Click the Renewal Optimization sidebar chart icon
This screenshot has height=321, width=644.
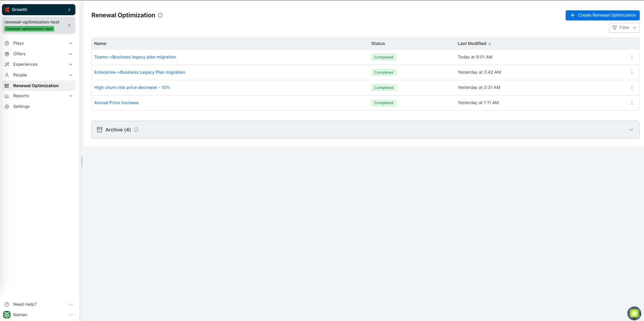tap(7, 85)
